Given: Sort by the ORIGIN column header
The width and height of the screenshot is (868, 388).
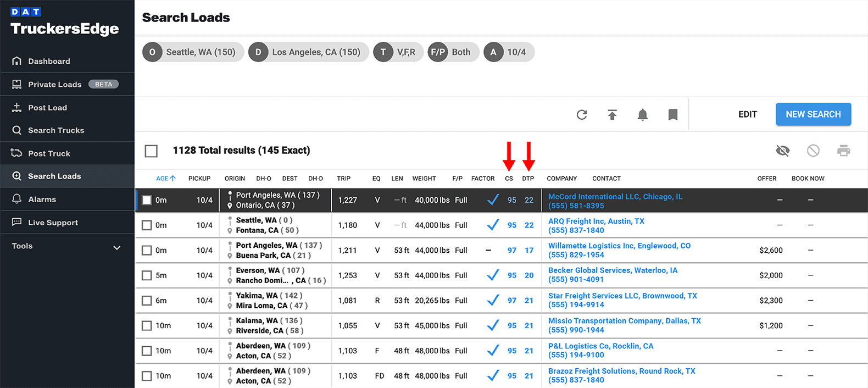Looking at the screenshot, I should point(235,179).
